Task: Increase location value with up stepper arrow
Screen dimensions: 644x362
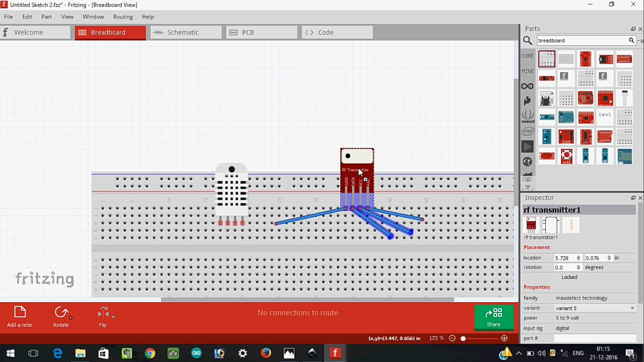Action: 579,256
